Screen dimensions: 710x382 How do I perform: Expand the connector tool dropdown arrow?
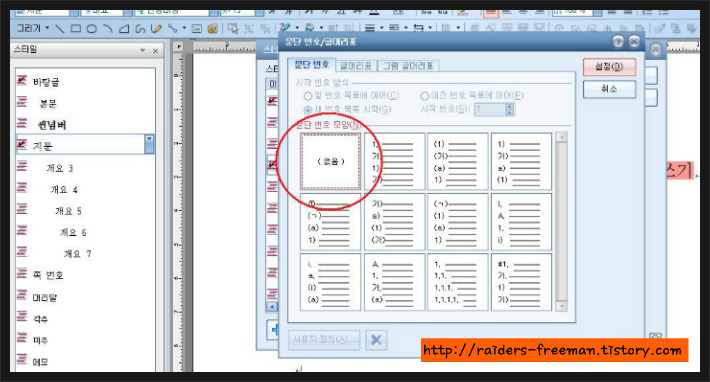[184, 29]
